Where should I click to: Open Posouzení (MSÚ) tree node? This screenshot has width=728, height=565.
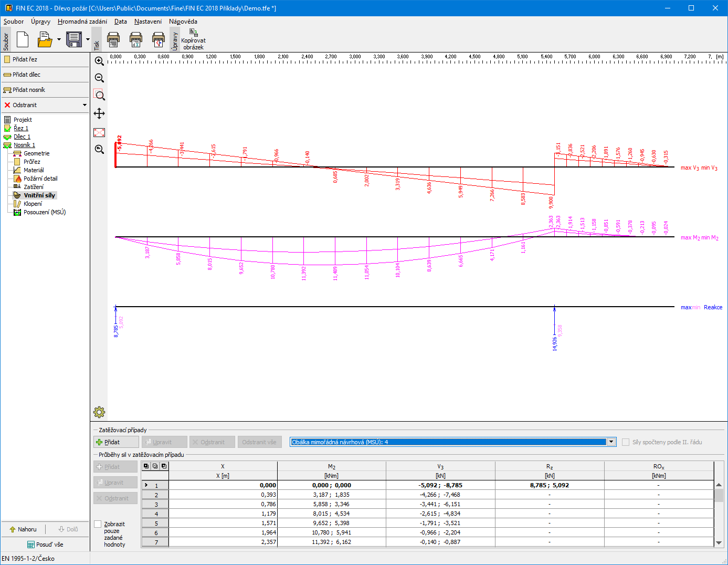coord(45,212)
